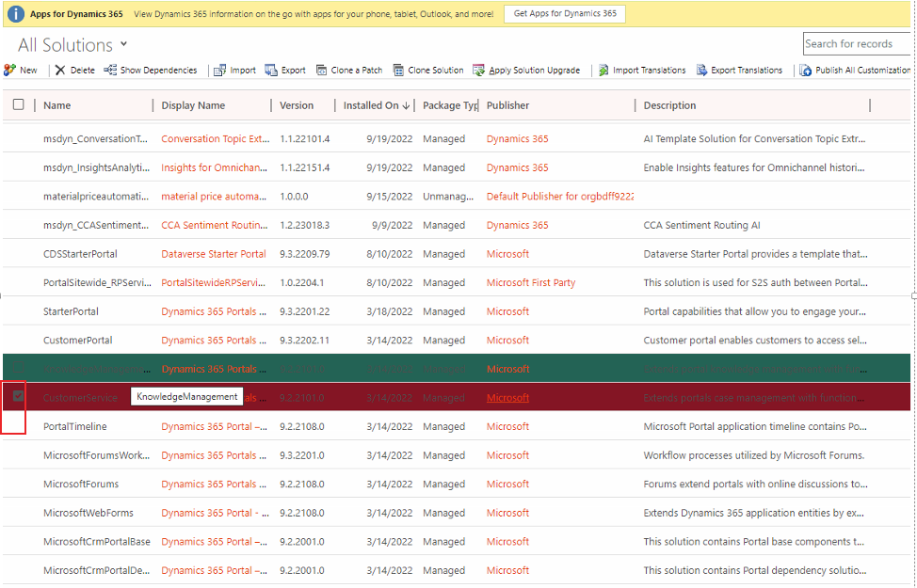
Task: Click the New toolbar label
Action: click(x=28, y=71)
